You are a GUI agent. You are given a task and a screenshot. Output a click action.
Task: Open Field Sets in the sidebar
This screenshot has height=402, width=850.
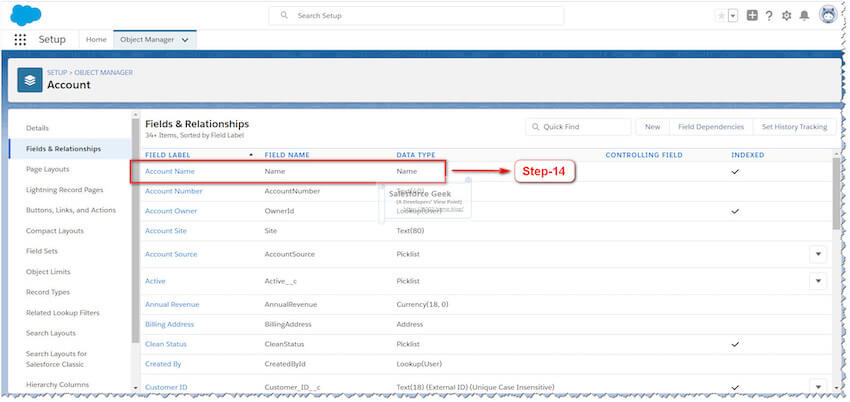tap(42, 251)
